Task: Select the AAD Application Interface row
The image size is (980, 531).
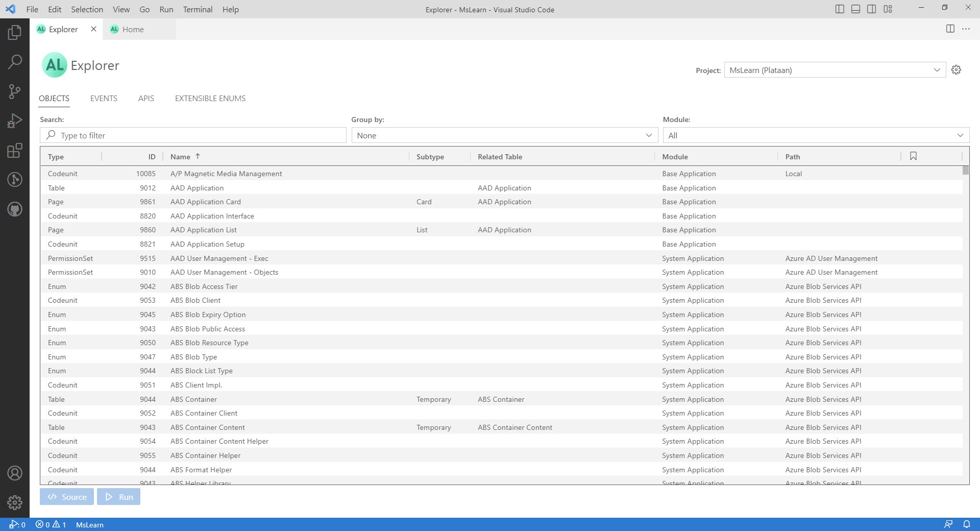Action: pos(501,216)
